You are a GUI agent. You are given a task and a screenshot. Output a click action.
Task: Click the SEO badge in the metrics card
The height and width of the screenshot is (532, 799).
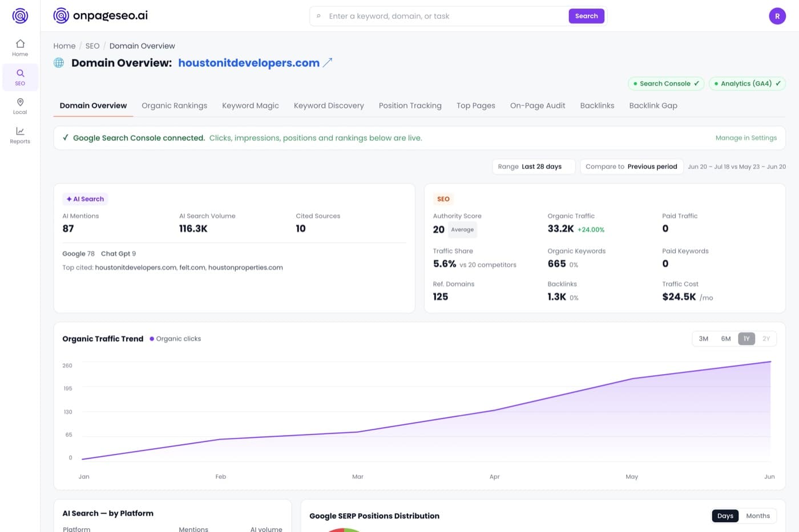(443, 199)
